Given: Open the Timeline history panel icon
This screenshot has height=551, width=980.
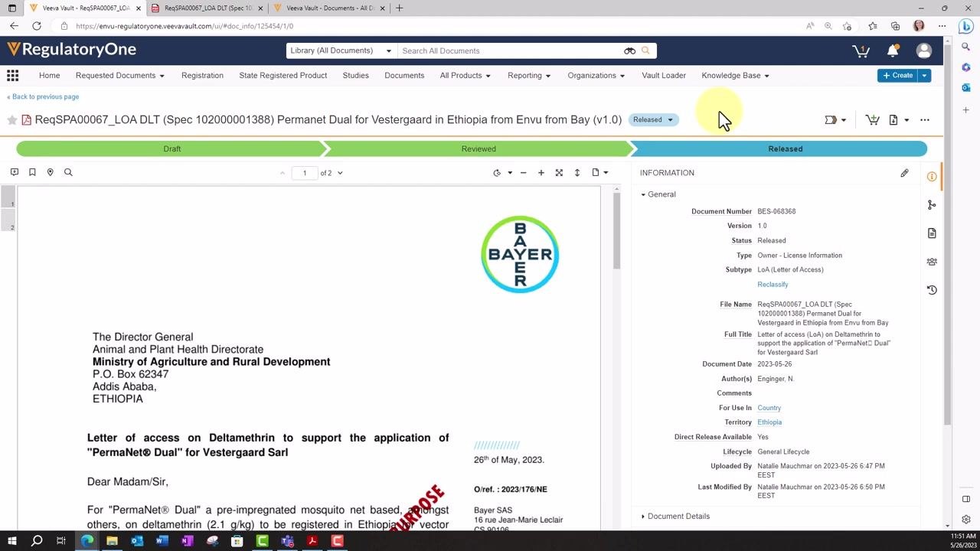Looking at the screenshot, I should coord(932,290).
